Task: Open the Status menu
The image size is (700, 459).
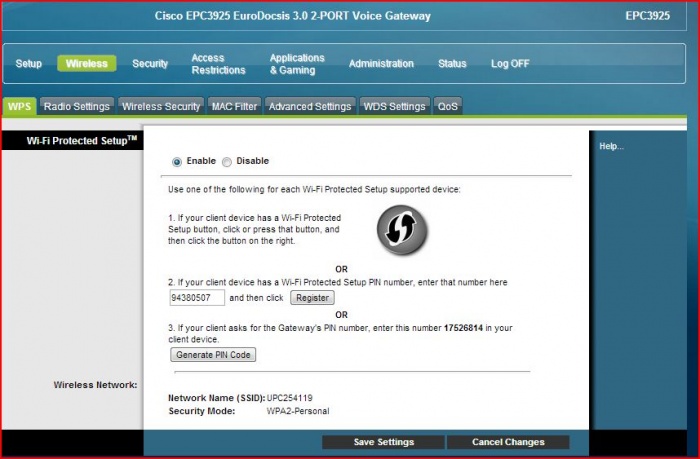Action: click(x=452, y=63)
